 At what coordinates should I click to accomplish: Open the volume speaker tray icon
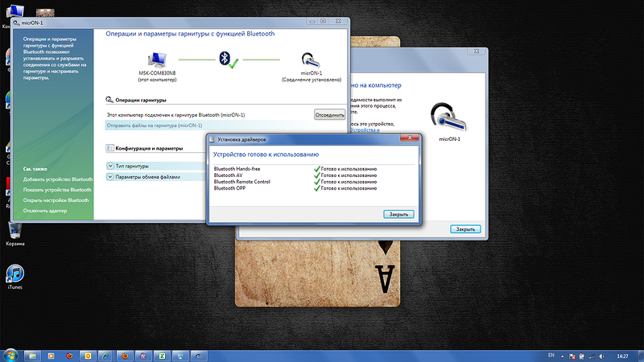click(601, 356)
